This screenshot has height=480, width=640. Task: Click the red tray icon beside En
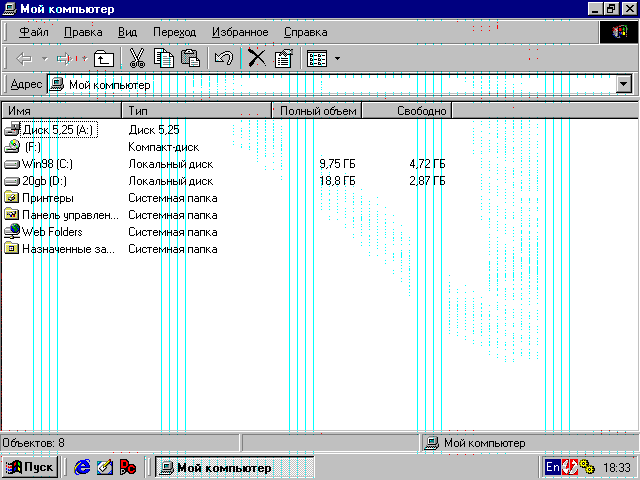tap(569, 467)
